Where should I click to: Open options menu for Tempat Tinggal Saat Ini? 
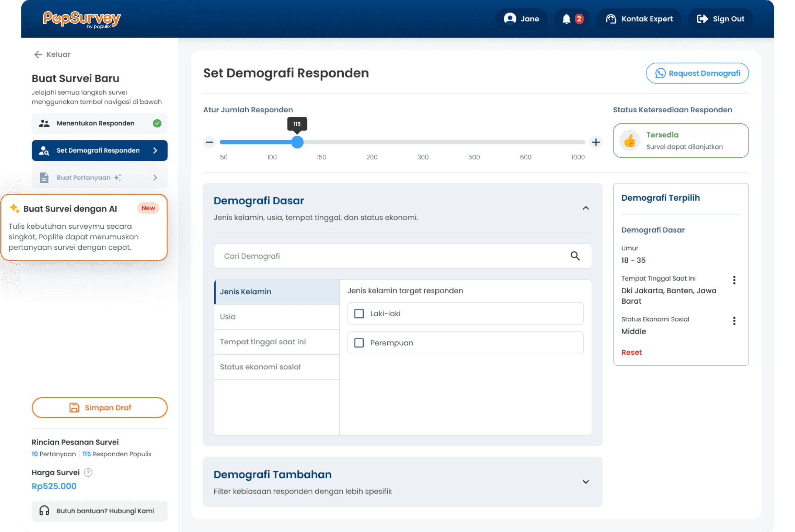point(734,280)
